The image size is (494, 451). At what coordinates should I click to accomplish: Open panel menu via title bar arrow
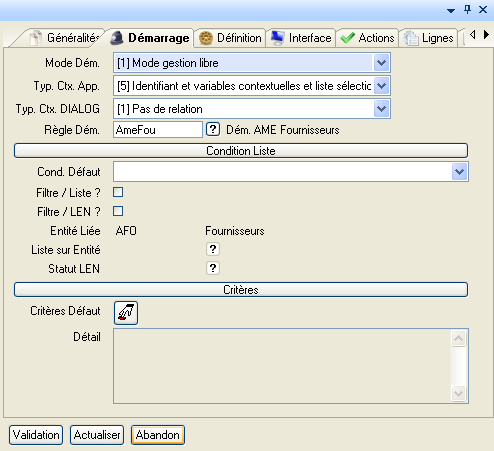click(451, 11)
